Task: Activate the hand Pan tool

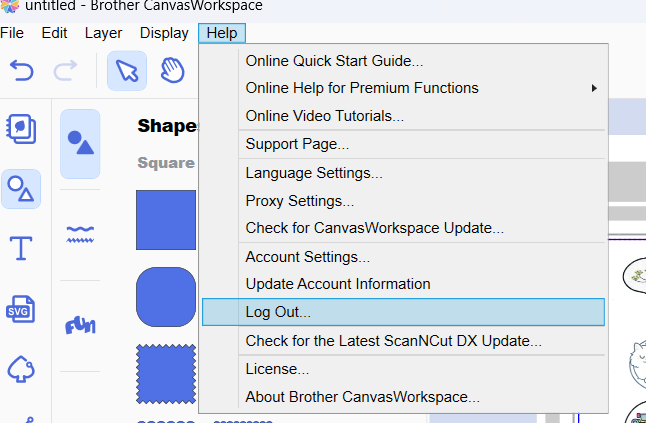Action: point(173,71)
